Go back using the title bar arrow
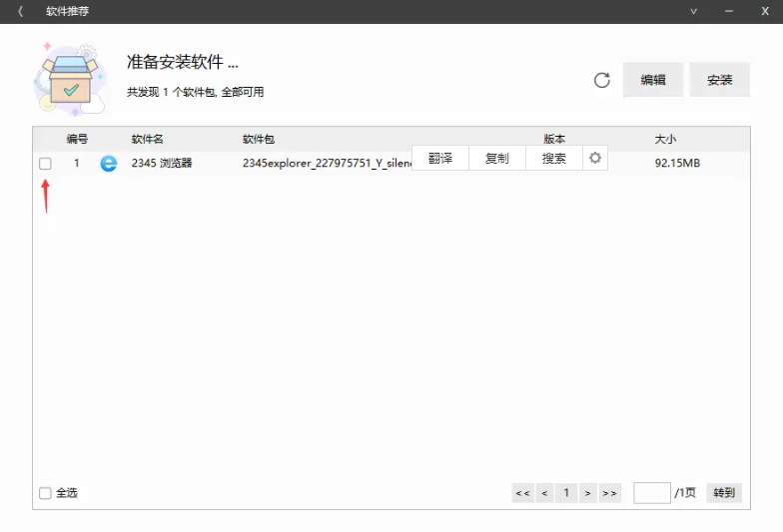 21,11
